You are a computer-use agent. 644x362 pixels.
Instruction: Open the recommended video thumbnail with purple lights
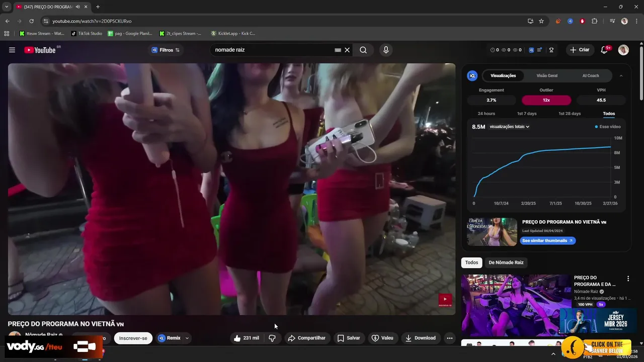tap(516, 305)
